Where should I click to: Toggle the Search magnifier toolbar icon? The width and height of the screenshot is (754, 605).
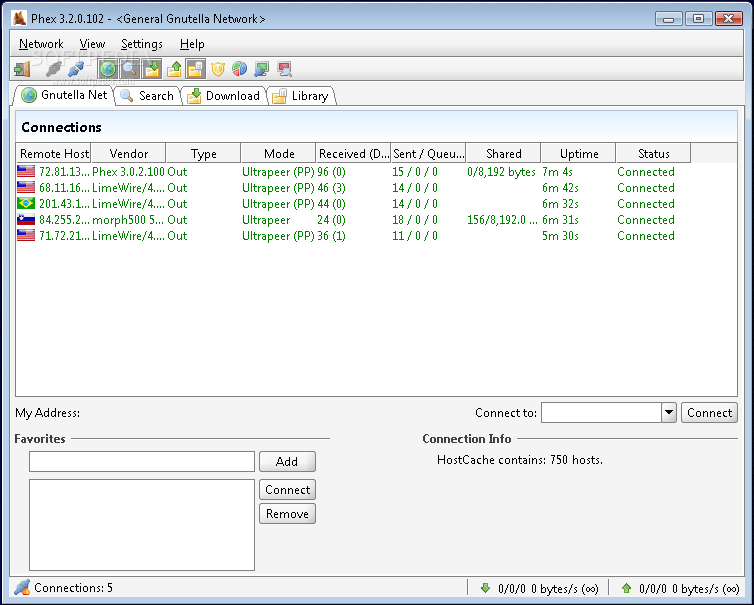[130, 69]
